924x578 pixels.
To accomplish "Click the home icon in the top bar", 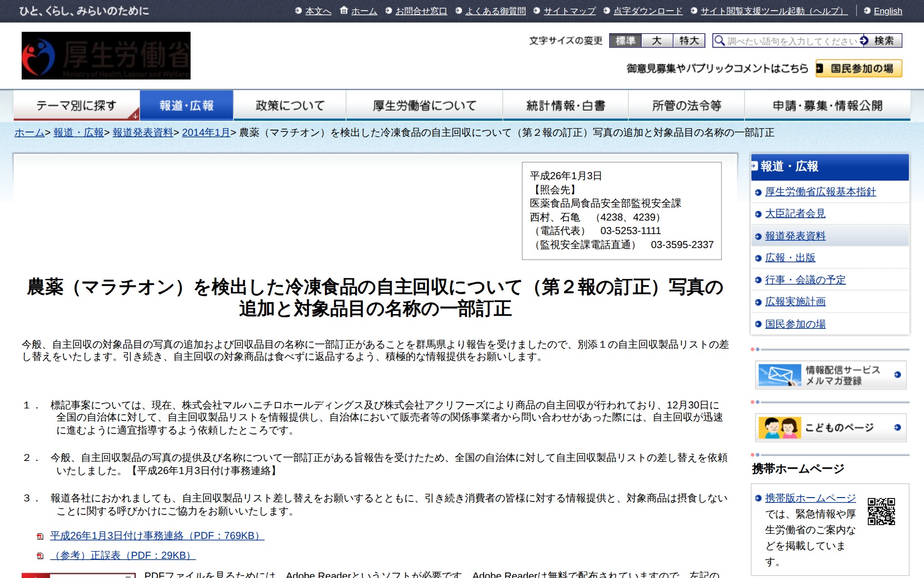I will coord(344,10).
